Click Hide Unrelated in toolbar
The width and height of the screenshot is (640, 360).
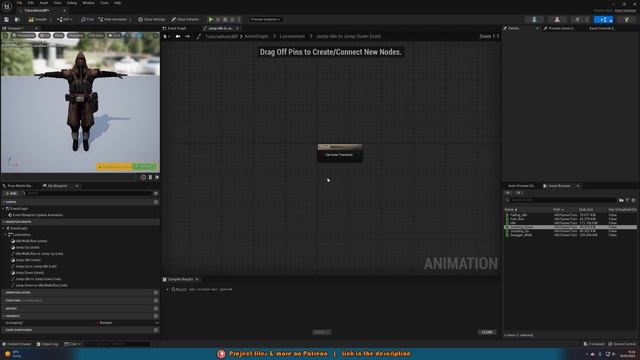coord(113,19)
